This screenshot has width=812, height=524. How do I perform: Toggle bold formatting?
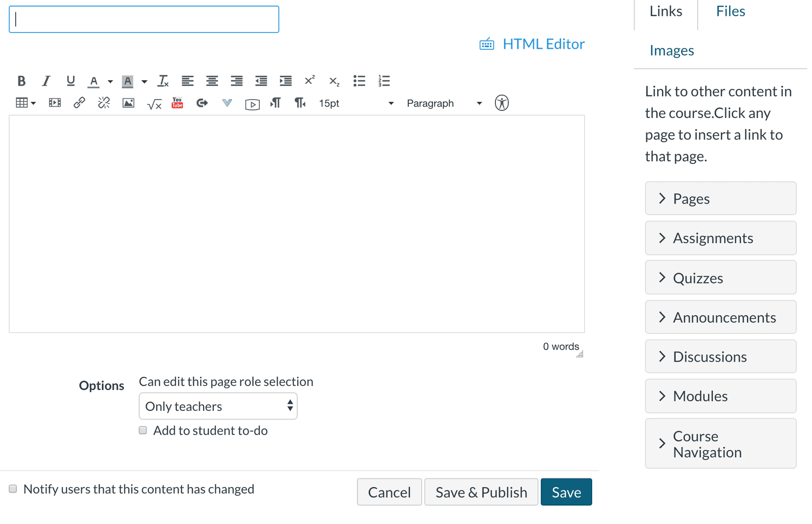[x=22, y=81]
